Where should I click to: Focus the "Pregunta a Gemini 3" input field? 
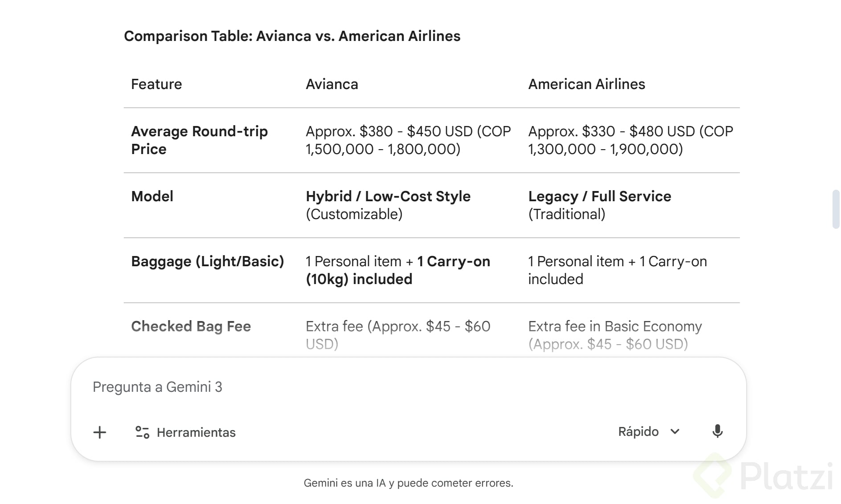[x=312, y=387]
